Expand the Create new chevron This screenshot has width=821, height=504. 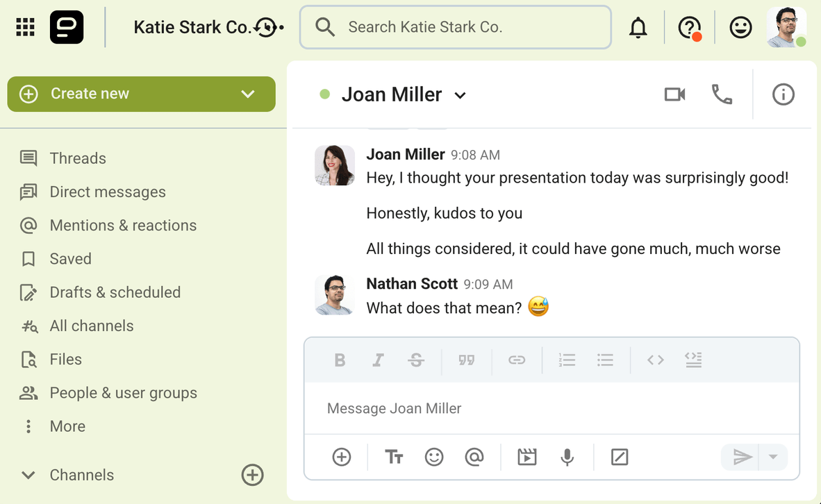tap(248, 94)
